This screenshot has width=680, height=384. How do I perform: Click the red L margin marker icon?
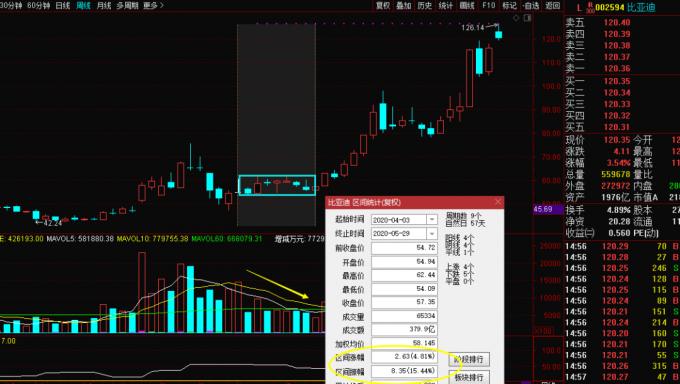click(x=579, y=7)
